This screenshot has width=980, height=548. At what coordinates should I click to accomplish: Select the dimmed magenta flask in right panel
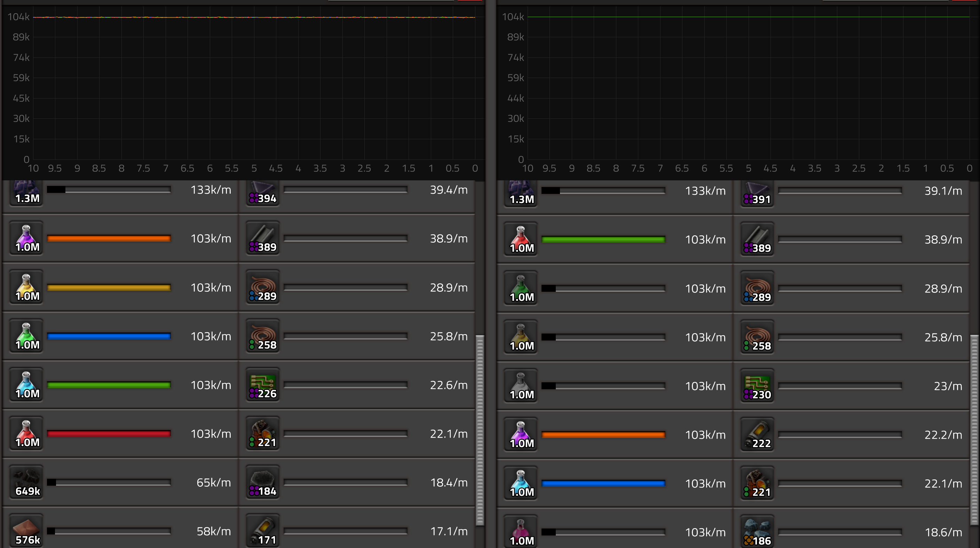point(521,532)
